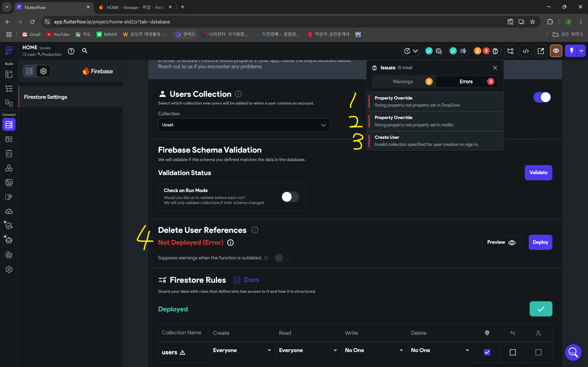Viewport: 588px width, 367px height.
Task: Expand the Test Mode dropdown arrow
Action: [581, 51]
